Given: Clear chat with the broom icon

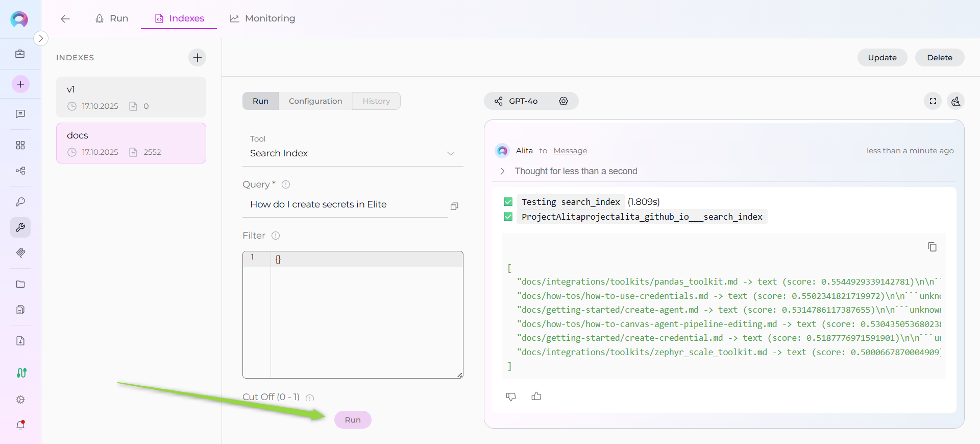Looking at the screenshot, I should [955, 101].
